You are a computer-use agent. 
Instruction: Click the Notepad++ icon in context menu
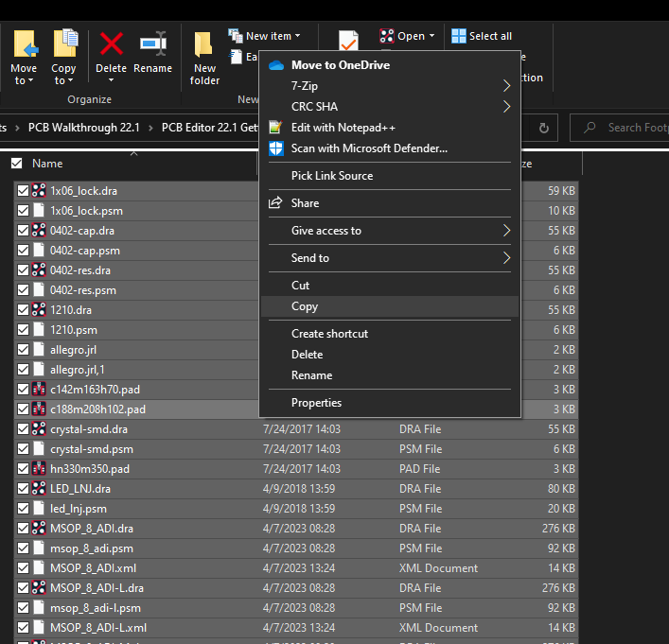pyautogui.click(x=275, y=127)
